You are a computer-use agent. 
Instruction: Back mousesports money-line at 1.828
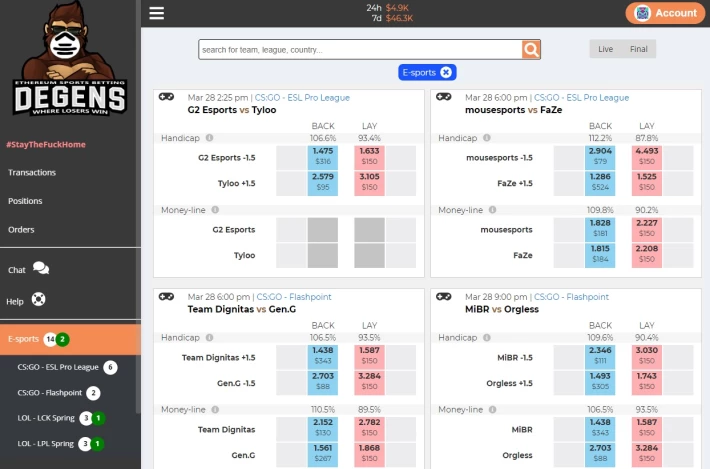pos(600,229)
